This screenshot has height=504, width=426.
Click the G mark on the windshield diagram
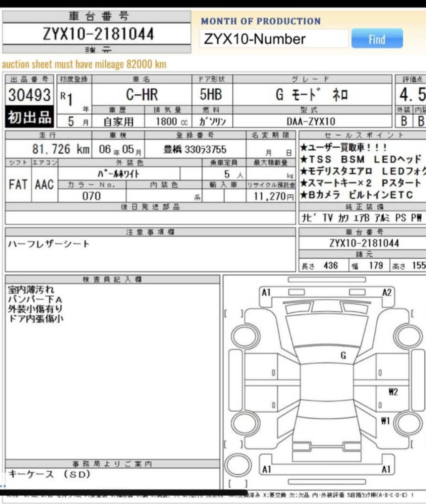click(x=343, y=356)
